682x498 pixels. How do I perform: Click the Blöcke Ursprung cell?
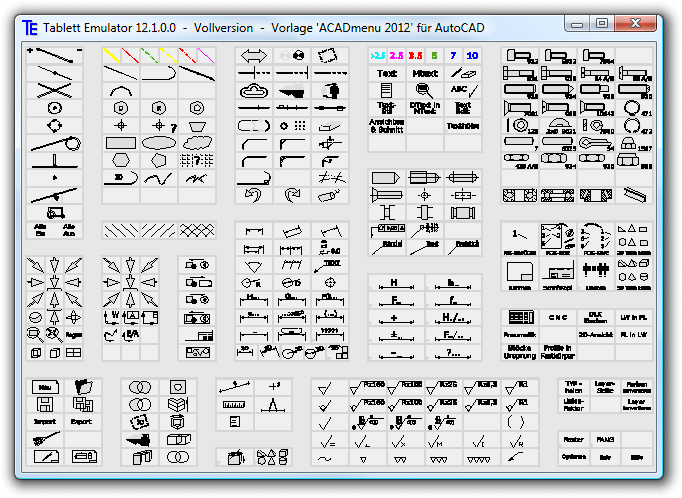click(x=520, y=352)
